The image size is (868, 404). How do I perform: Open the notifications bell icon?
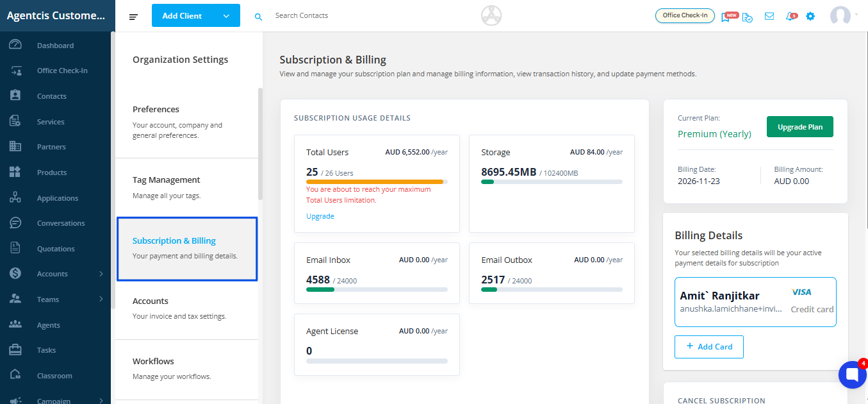[790, 16]
